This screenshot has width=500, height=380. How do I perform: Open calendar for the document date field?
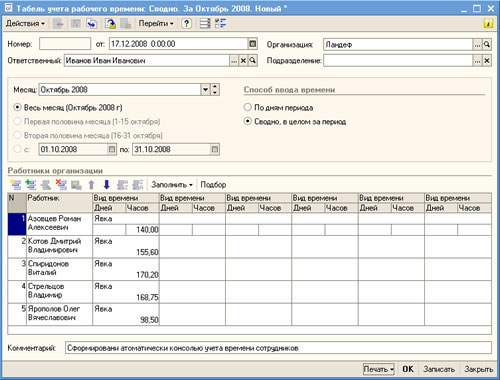253,44
